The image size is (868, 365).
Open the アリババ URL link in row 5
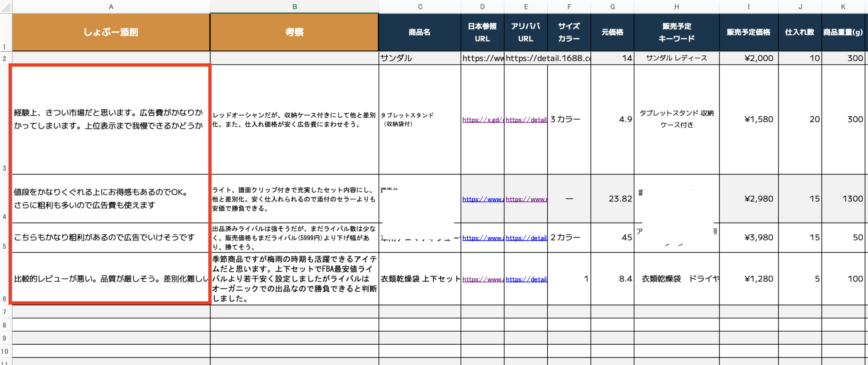coord(526,238)
